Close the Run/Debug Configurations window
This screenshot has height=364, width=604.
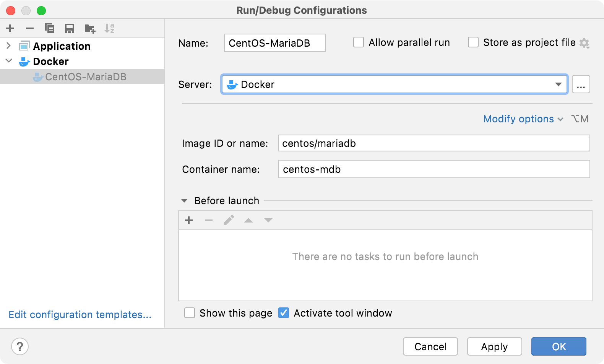11,10
